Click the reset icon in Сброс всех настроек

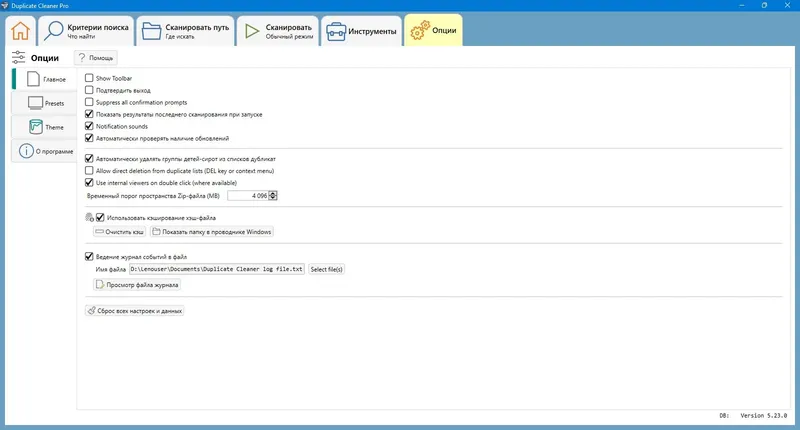click(91, 311)
